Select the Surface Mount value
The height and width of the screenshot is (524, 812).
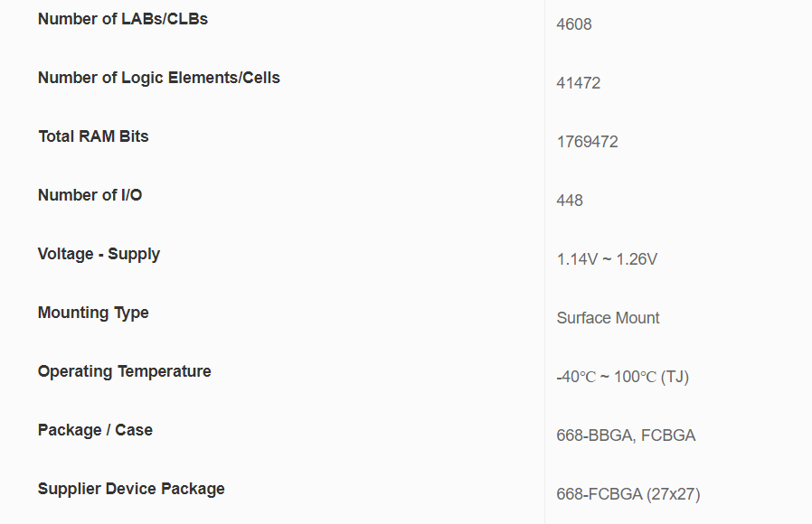608,318
